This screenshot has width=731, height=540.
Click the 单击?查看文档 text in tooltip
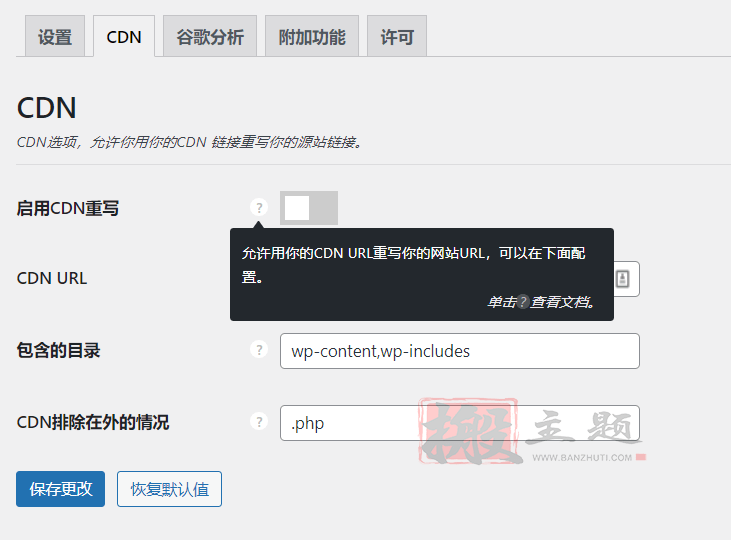click(541, 302)
